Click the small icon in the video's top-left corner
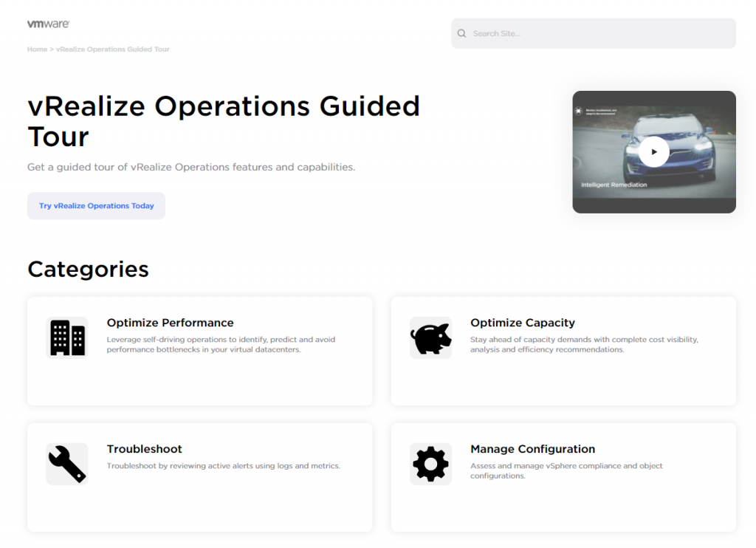Image resolution: width=756 pixels, height=548 pixels. (579, 111)
